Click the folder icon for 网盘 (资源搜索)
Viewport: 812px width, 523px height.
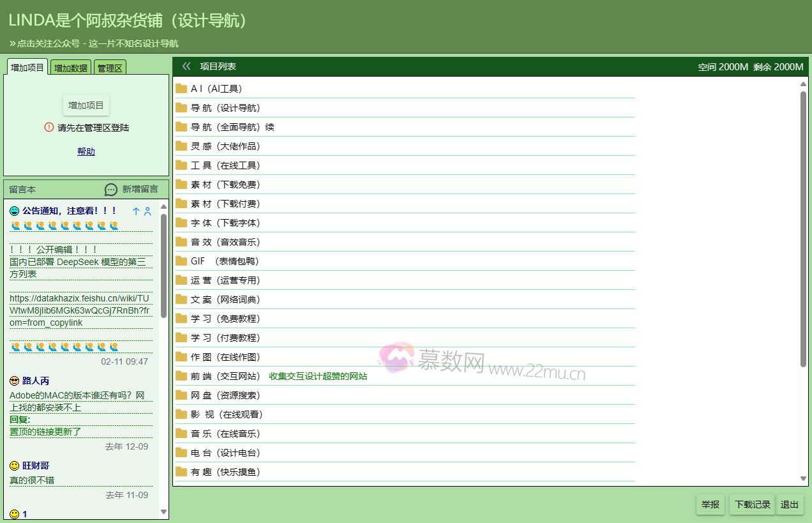(x=181, y=395)
